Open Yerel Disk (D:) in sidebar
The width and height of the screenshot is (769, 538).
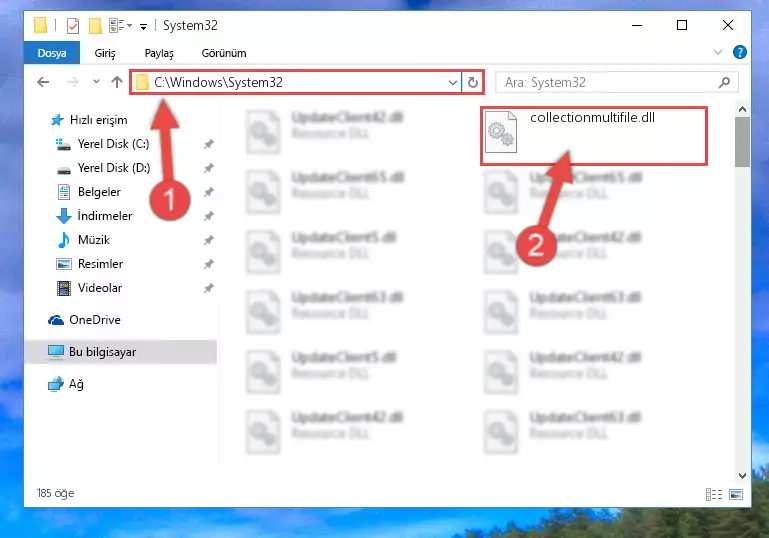pos(103,168)
